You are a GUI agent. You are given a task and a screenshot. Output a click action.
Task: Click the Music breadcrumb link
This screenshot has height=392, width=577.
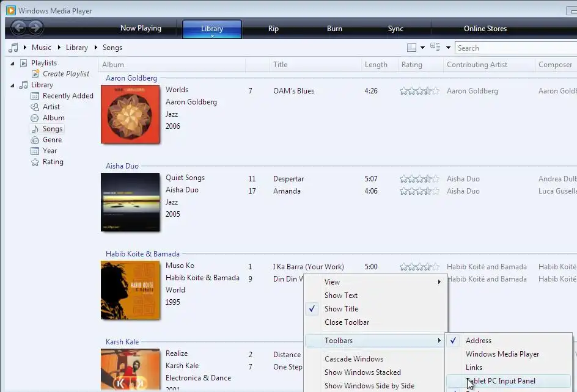click(41, 48)
